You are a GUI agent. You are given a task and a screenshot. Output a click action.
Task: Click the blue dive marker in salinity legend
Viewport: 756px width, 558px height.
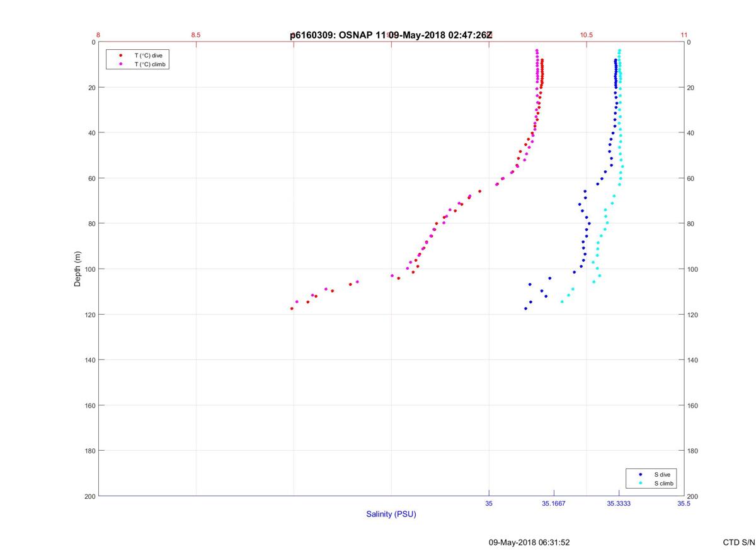click(x=641, y=474)
